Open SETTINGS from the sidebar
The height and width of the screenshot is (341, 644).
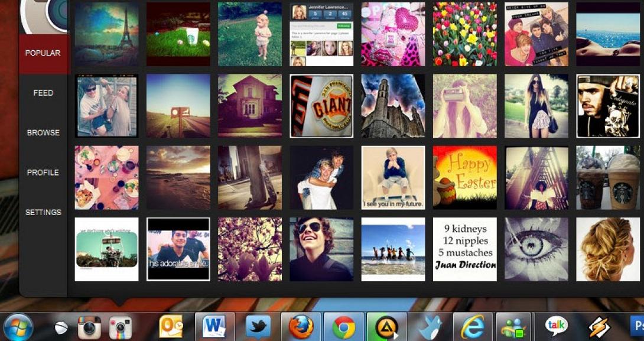(x=44, y=212)
